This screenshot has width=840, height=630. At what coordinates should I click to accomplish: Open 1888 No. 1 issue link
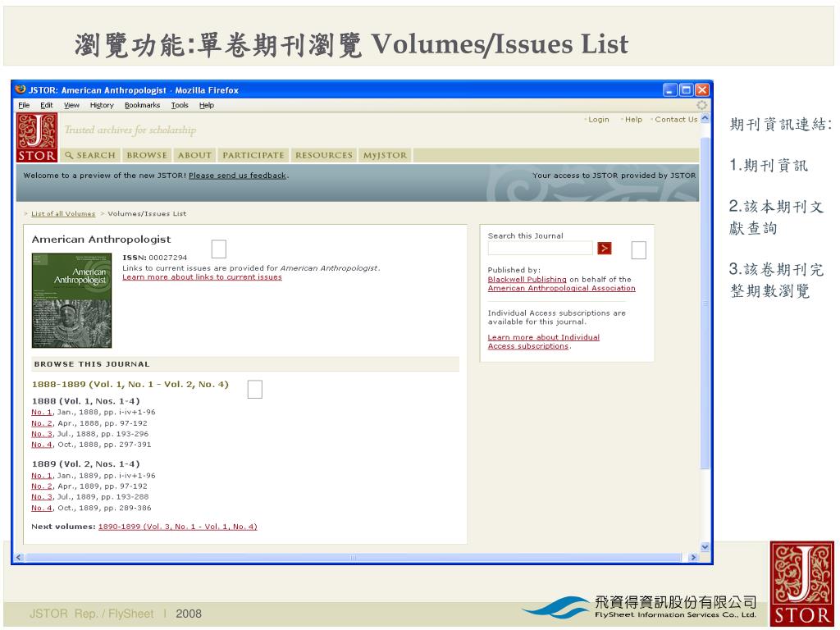(42, 412)
